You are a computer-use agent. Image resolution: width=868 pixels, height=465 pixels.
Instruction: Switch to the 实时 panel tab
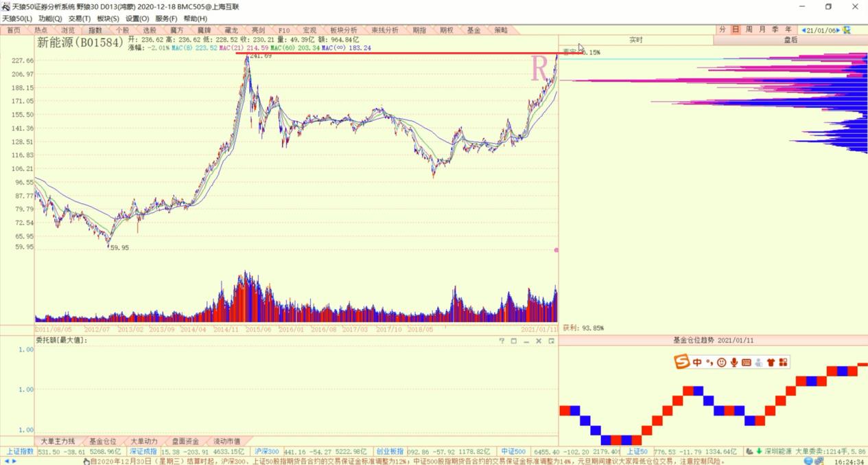(x=636, y=40)
